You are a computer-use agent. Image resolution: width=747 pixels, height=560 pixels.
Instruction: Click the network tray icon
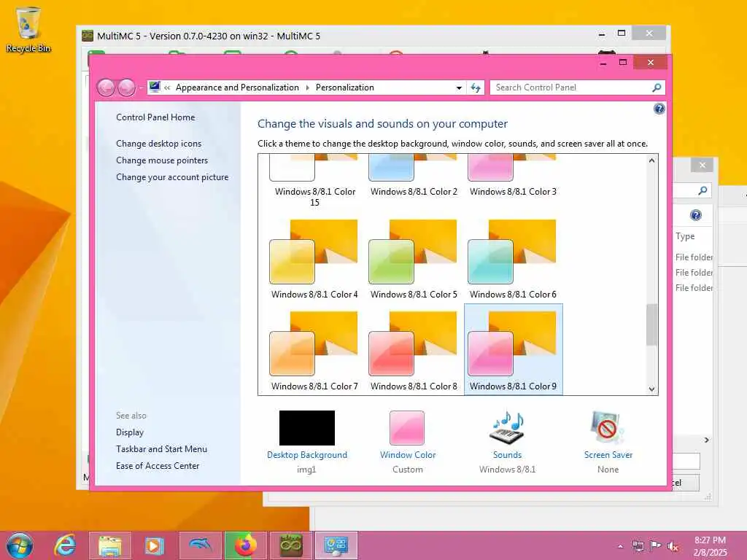click(638, 546)
